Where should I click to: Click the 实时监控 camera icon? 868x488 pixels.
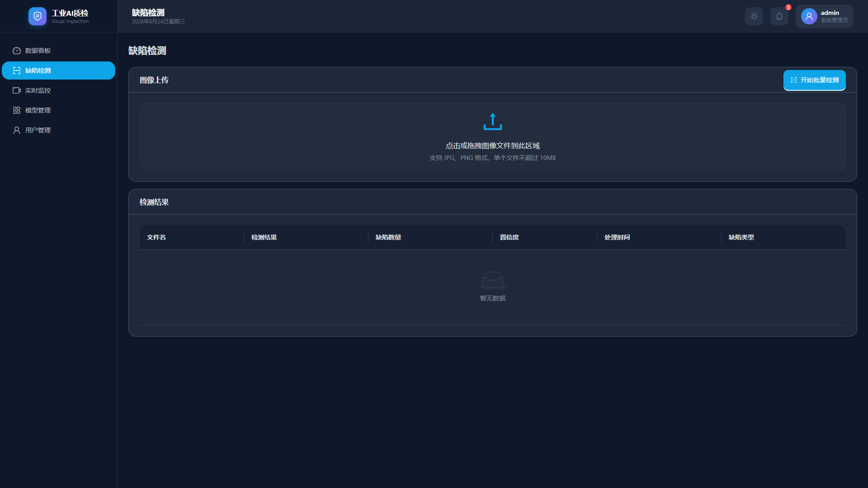click(17, 90)
